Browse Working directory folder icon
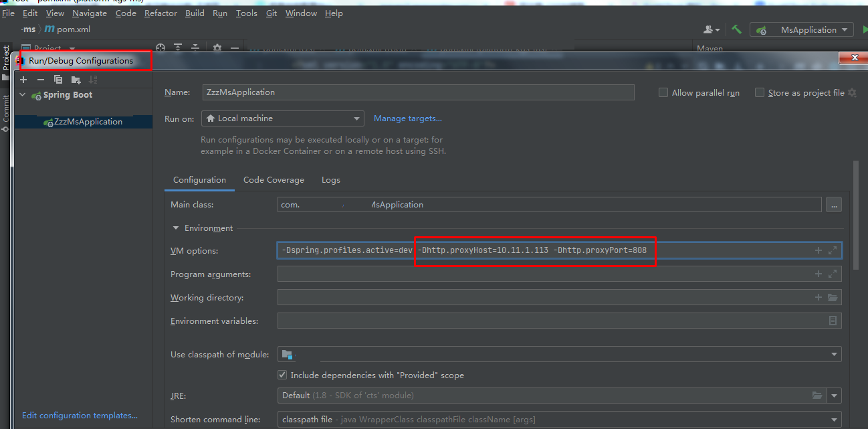This screenshot has width=868, height=429. tap(833, 297)
